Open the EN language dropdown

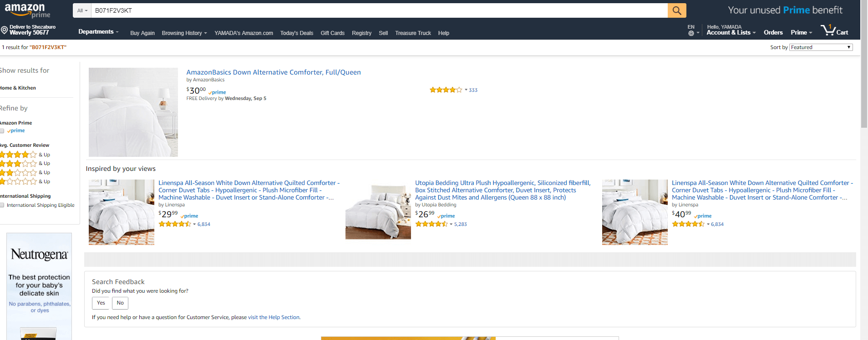(x=693, y=30)
